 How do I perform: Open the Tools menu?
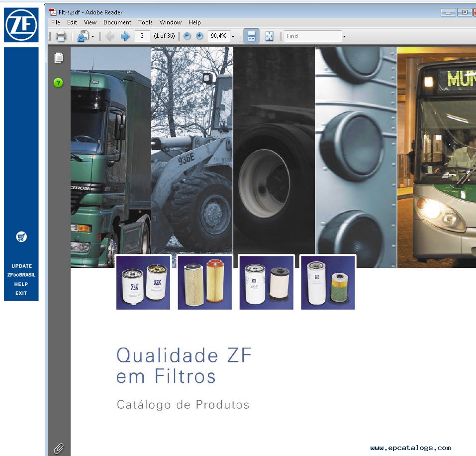click(145, 22)
